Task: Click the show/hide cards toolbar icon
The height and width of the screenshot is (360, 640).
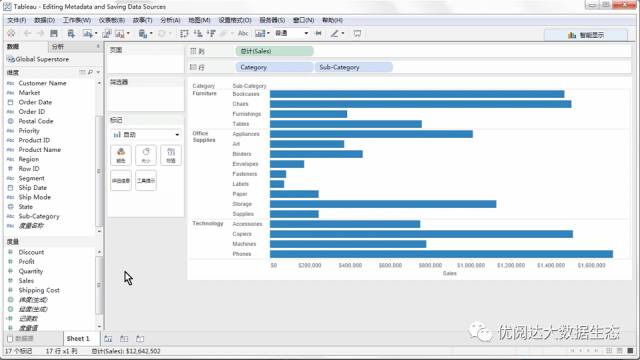Action: [x=260, y=33]
